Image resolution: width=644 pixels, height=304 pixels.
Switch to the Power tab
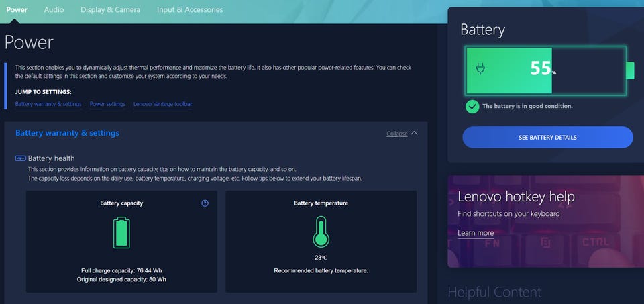point(17,9)
